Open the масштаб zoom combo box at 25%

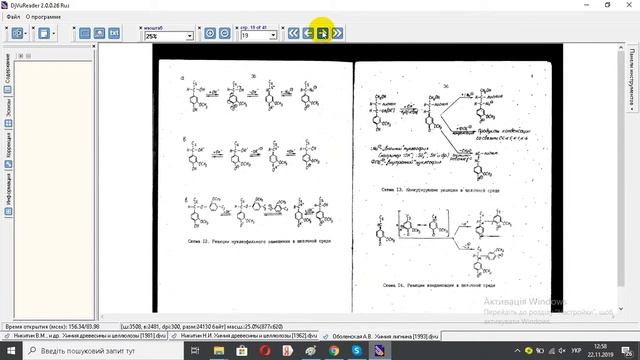tap(169, 36)
